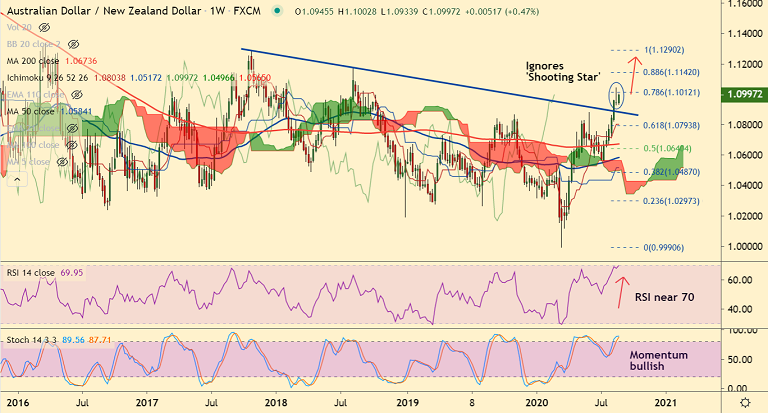
Task: Click the MA 200 value 1.06736
Action: point(81,61)
